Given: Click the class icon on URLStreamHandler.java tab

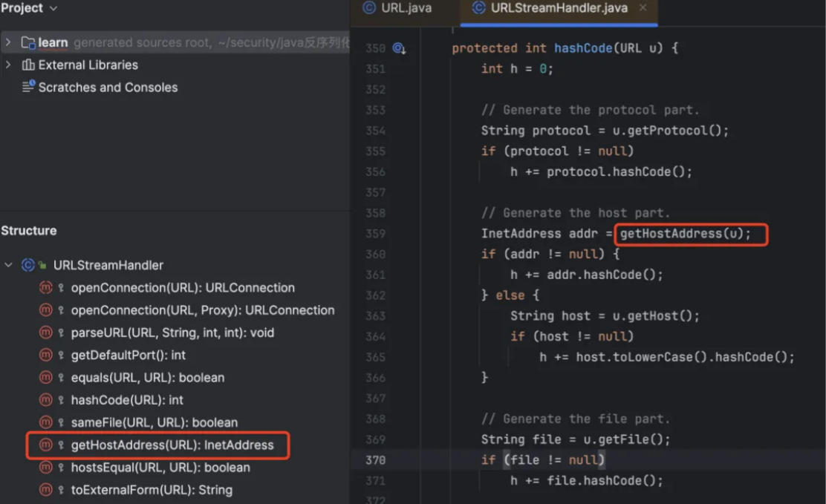Looking at the screenshot, I should coord(478,7).
